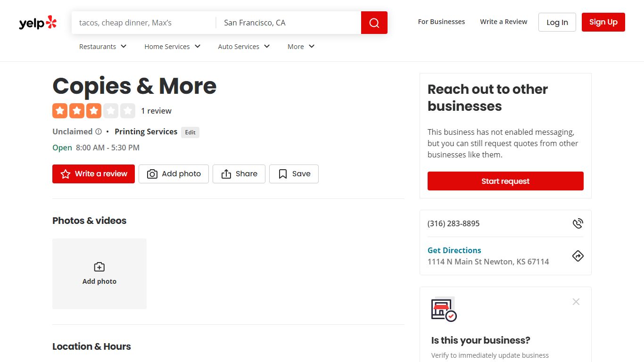Click the Location & Hours heading
The image size is (644, 362).
click(91, 346)
